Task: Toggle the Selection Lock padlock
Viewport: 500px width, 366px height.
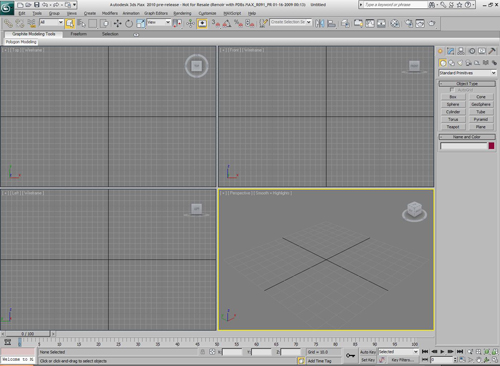Action: click(203, 352)
